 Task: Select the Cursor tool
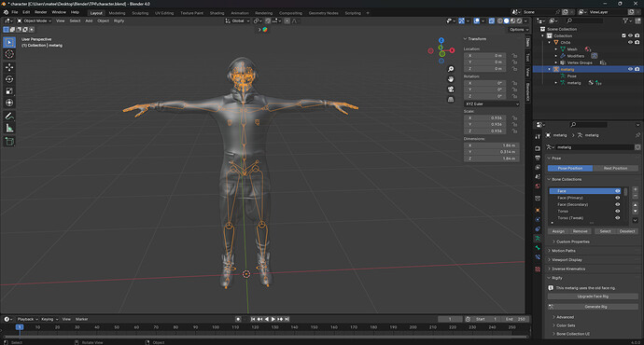[x=9, y=54]
